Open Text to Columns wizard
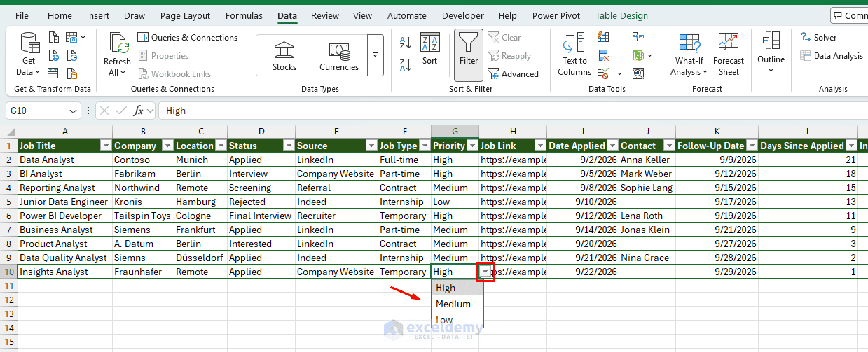Image resolution: width=868 pixels, height=352 pixels. (574, 55)
